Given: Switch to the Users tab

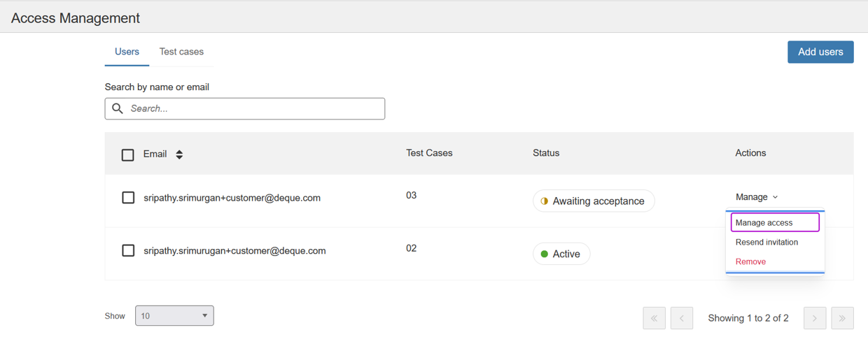Looking at the screenshot, I should coord(127,52).
